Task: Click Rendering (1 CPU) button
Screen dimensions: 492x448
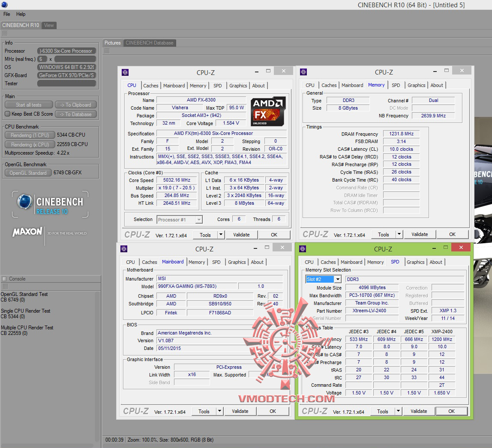Action: 30,135
